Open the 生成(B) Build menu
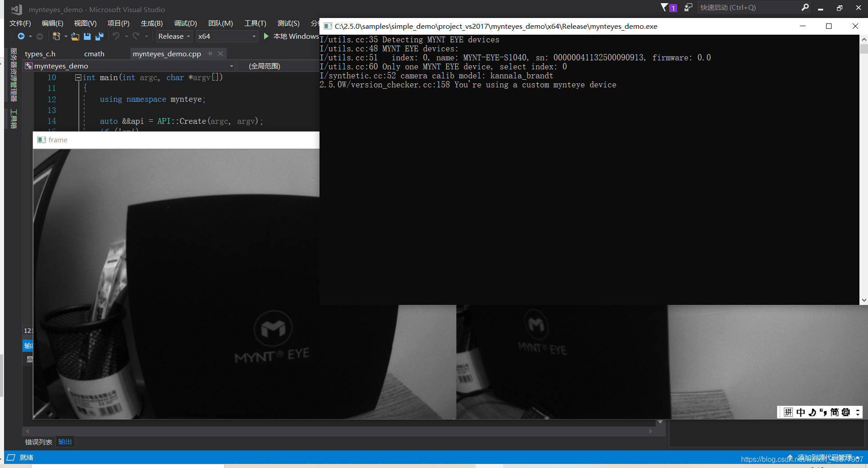This screenshot has width=868, height=468. point(152,23)
